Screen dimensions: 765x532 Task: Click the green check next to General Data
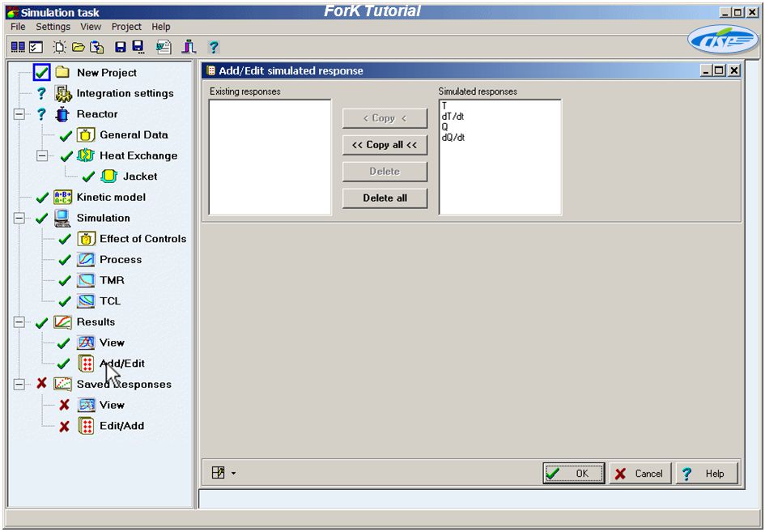(66, 136)
